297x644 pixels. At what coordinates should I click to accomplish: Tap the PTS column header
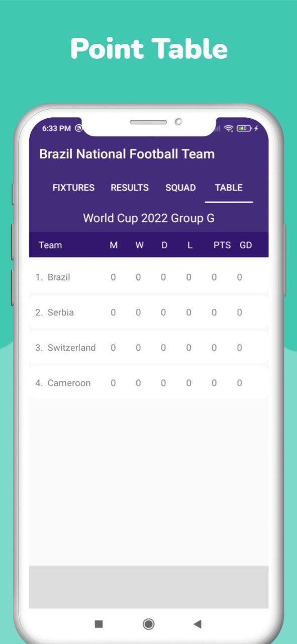tap(223, 245)
